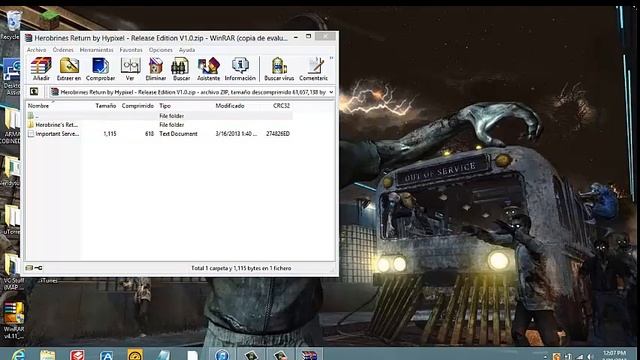Screen dimensions: 640x360
Task: Click the WinRAR window title bar icon
Action: tap(29, 38)
